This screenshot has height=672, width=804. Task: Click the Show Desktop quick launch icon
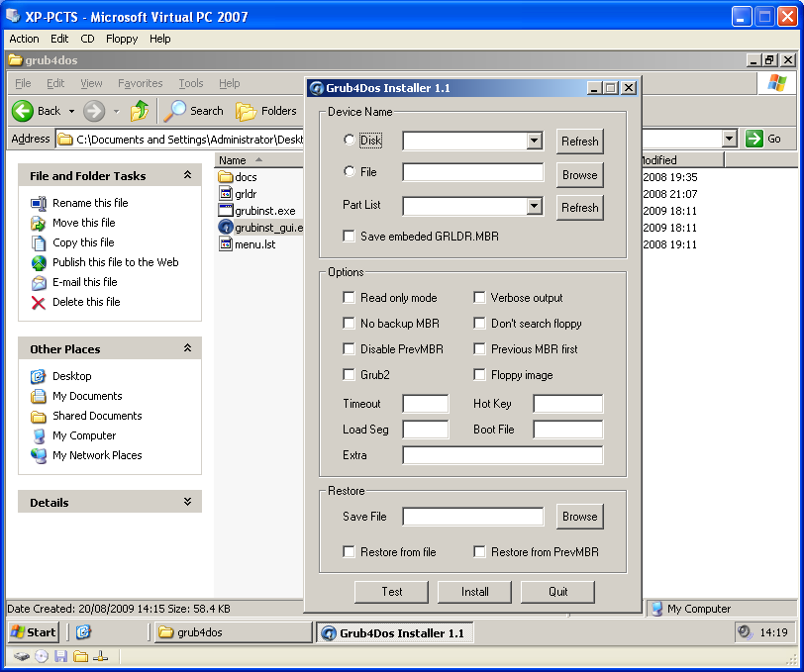coord(83,632)
